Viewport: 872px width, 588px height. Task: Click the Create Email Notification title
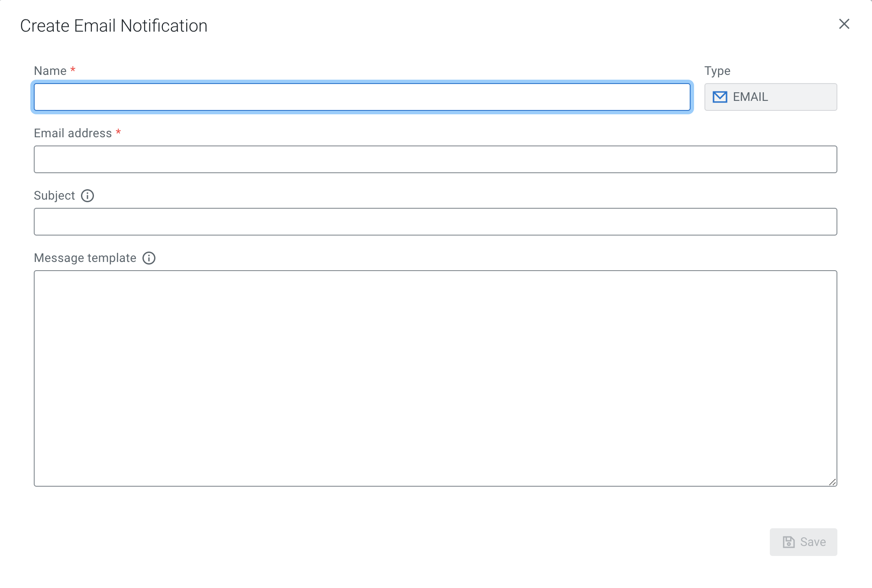(114, 26)
